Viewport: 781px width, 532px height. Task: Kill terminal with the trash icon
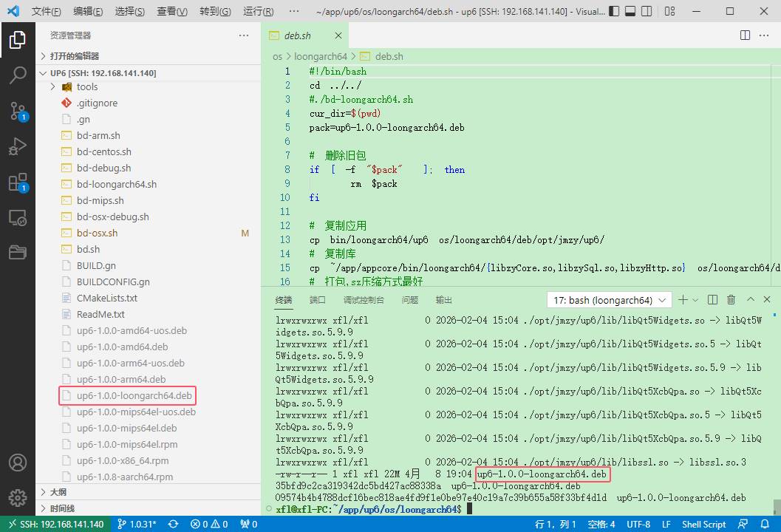(731, 299)
